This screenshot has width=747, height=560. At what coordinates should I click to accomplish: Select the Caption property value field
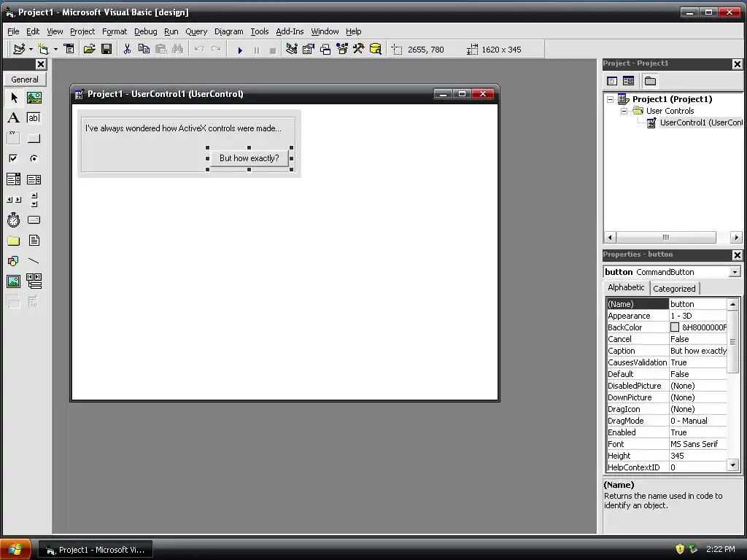tap(698, 351)
